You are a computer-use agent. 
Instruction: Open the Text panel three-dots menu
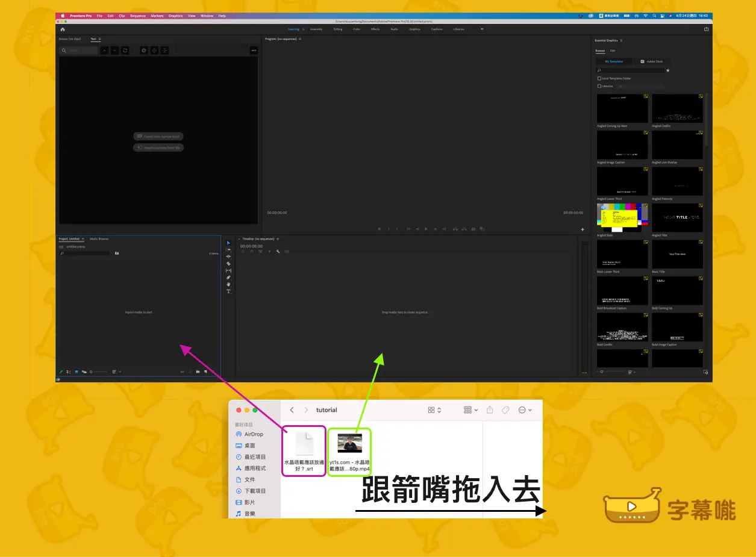tap(254, 51)
